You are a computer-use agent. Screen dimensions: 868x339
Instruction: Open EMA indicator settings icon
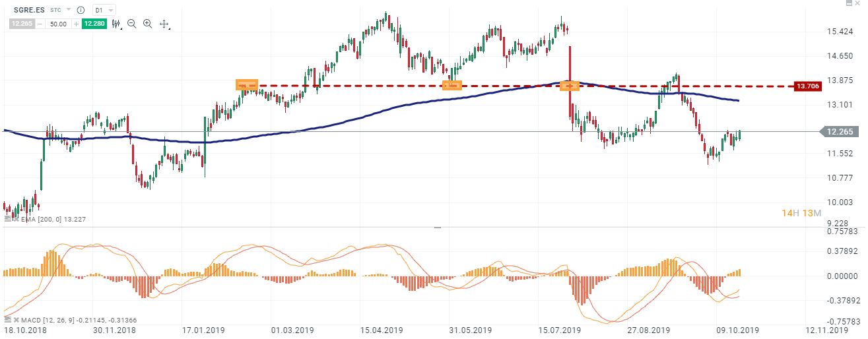click(x=7, y=217)
